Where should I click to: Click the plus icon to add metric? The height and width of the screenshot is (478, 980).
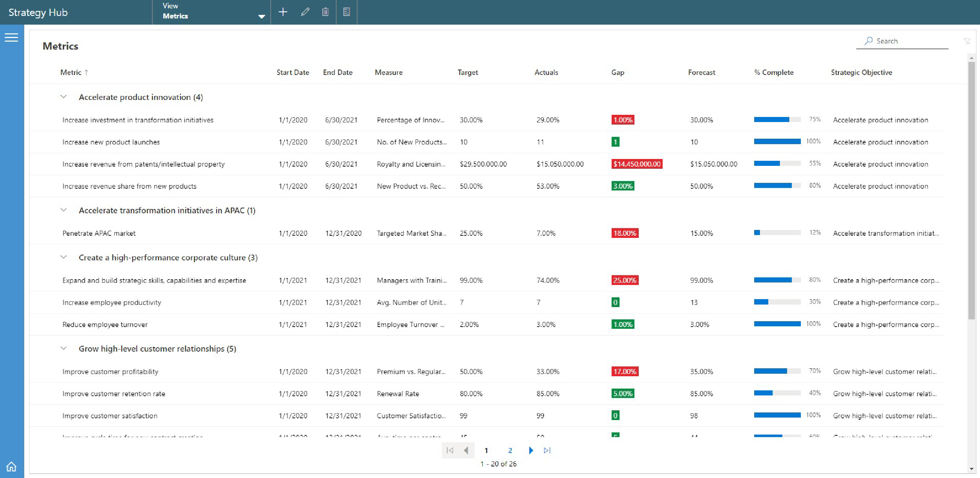(283, 12)
